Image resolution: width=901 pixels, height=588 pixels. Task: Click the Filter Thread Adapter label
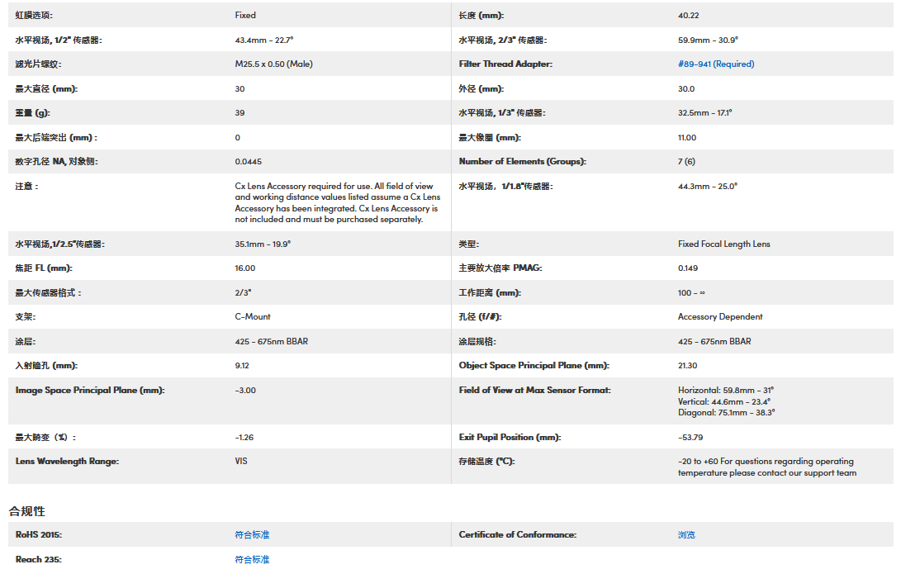pyautogui.click(x=505, y=64)
